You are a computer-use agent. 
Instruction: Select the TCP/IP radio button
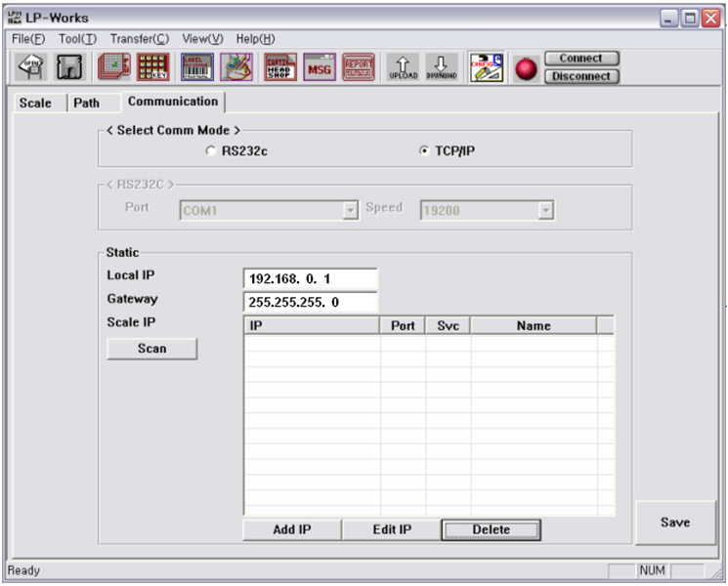(424, 150)
